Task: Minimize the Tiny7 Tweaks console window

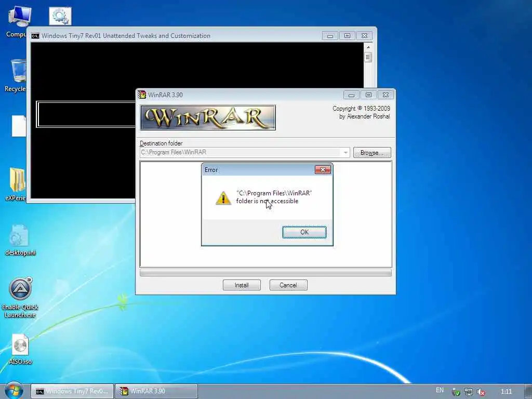Action: (330, 36)
